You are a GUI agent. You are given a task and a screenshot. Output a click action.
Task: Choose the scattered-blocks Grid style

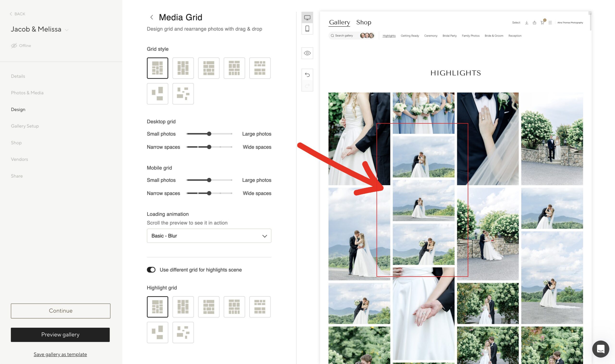pos(183,94)
